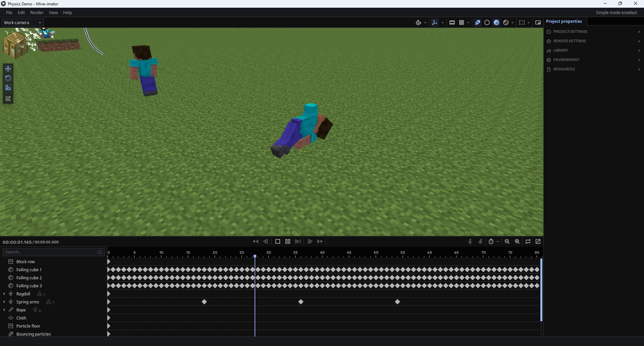Image resolution: width=644 pixels, height=346 pixels.
Task: Open the File menu
Action: (9, 12)
